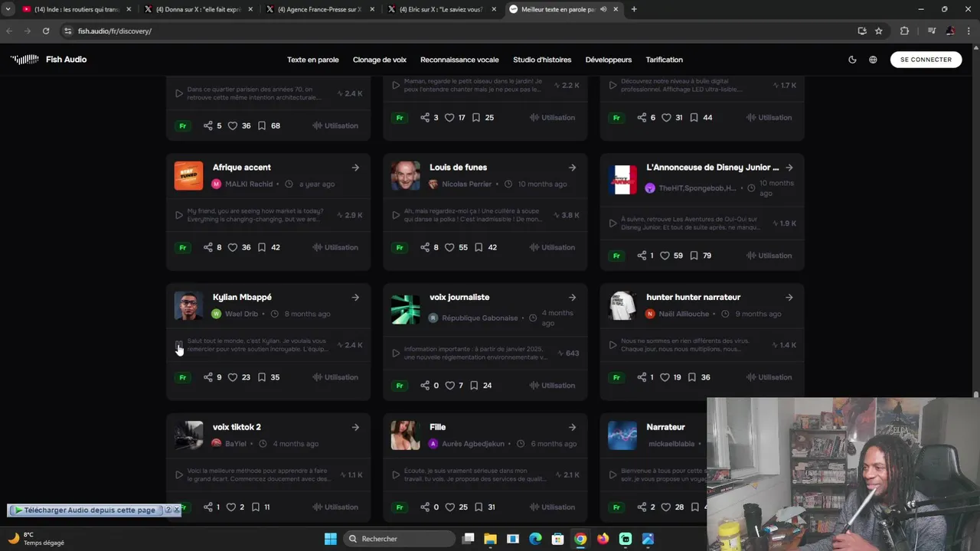Reload the fish.audio page
Viewport: 980px width, 551px height.
click(46, 31)
